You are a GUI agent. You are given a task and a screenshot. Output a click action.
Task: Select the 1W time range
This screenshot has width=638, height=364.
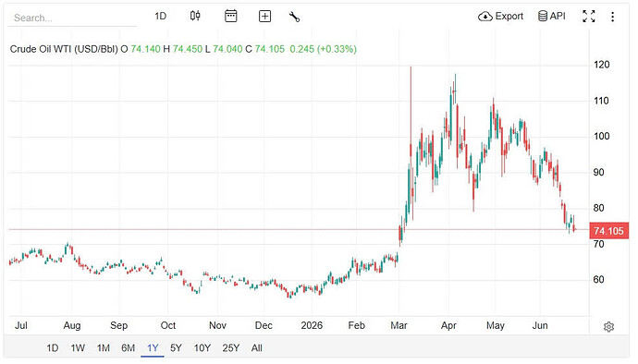click(78, 348)
